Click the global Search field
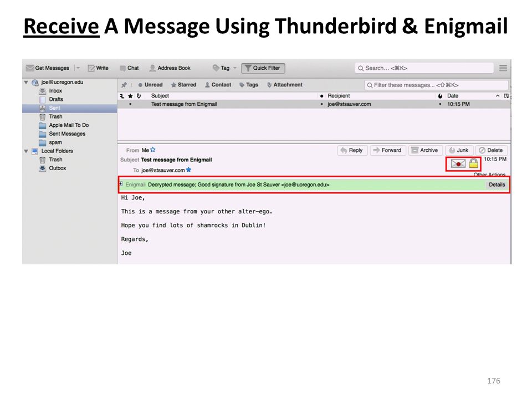Viewport: 532px width, 399px height. [x=424, y=68]
